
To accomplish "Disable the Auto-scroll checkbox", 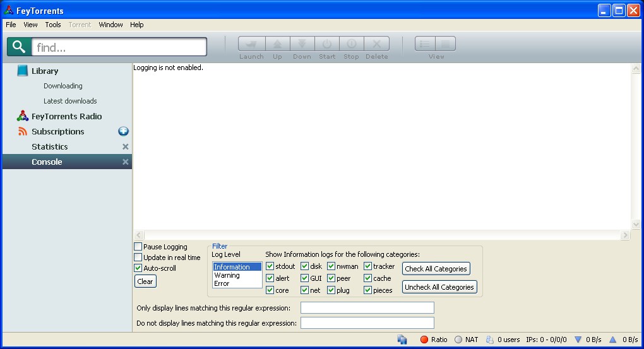I will (x=138, y=268).
